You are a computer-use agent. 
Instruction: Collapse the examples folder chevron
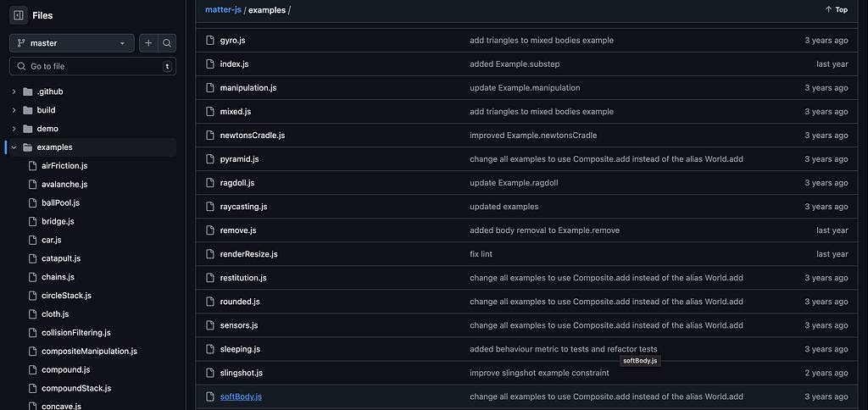click(x=14, y=147)
